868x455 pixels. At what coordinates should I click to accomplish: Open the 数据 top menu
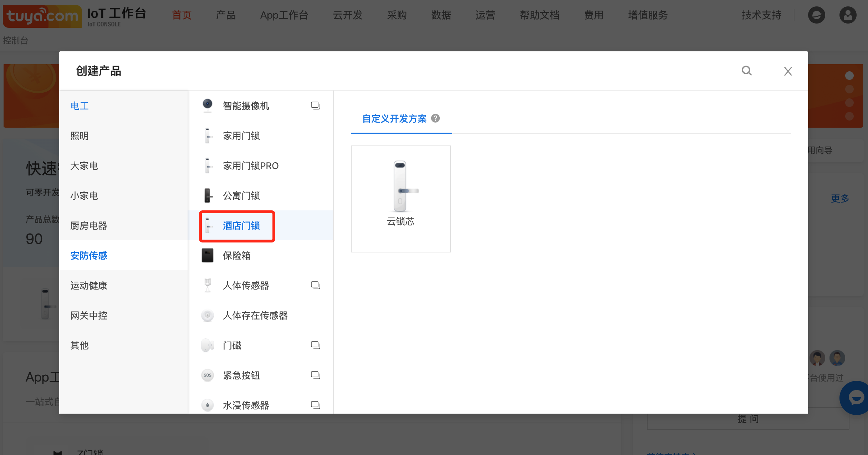441,15
